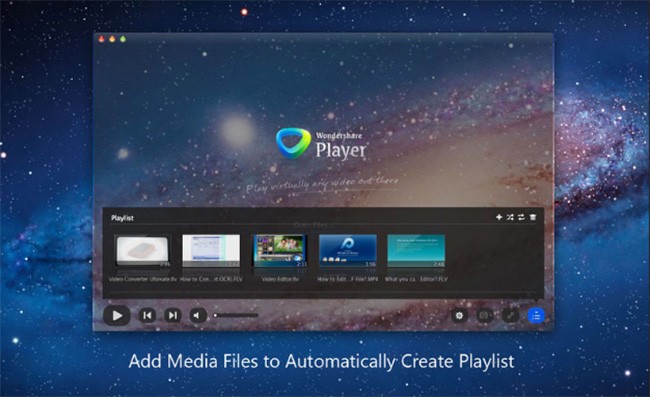Maximize the player with the green button
Viewport: 650px width, 397px height.
[x=123, y=39]
